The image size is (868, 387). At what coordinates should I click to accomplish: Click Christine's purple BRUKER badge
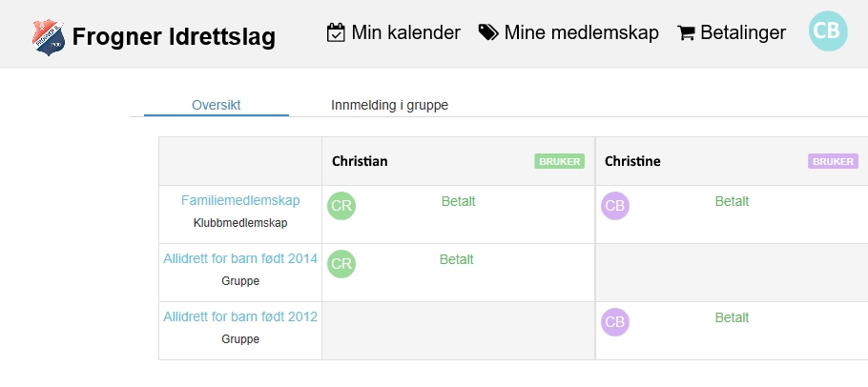(833, 161)
